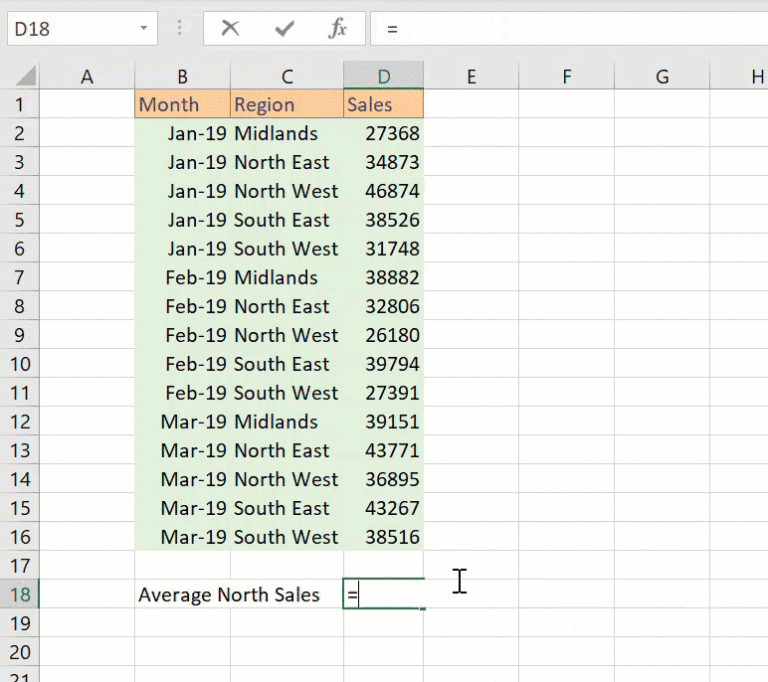
Task: Click into the formula bar
Action: [569, 29]
